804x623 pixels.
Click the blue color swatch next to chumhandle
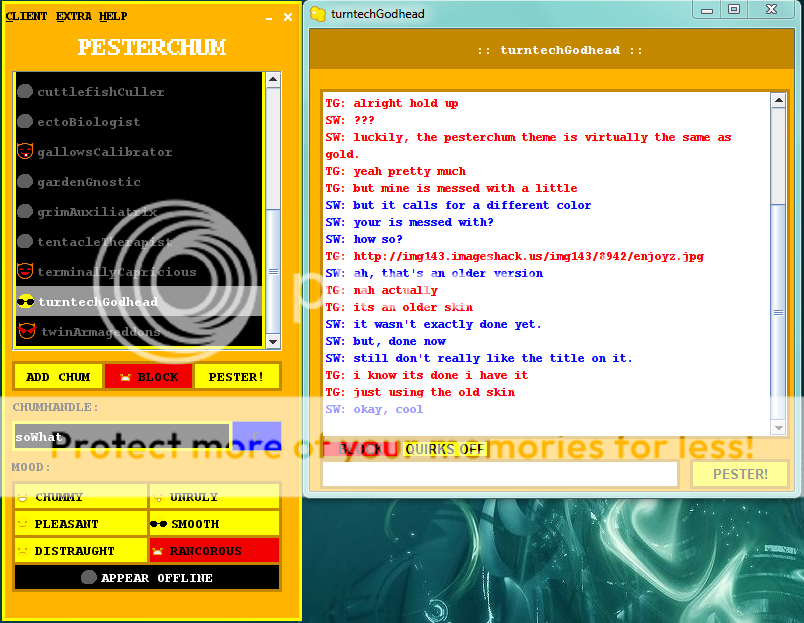(257, 436)
